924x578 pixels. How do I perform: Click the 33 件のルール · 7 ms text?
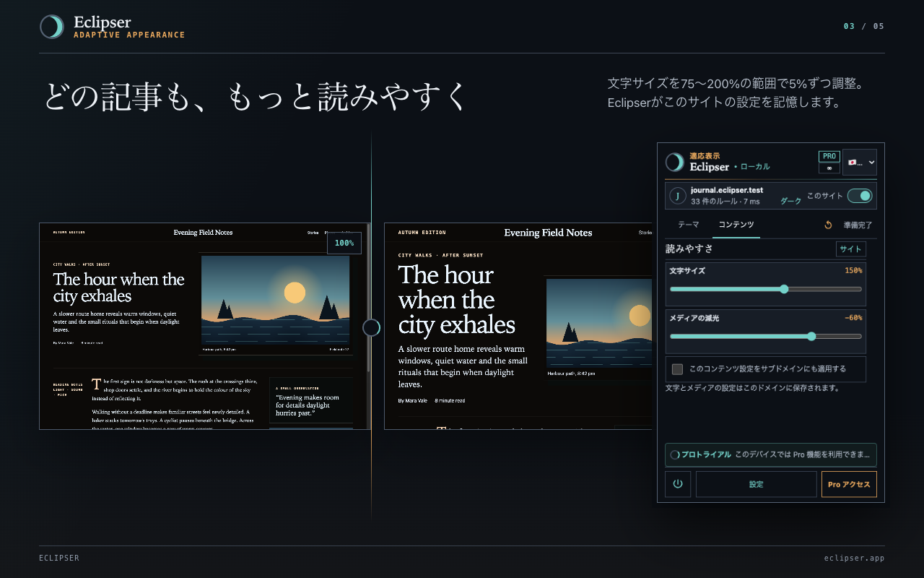tap(724, 202)
